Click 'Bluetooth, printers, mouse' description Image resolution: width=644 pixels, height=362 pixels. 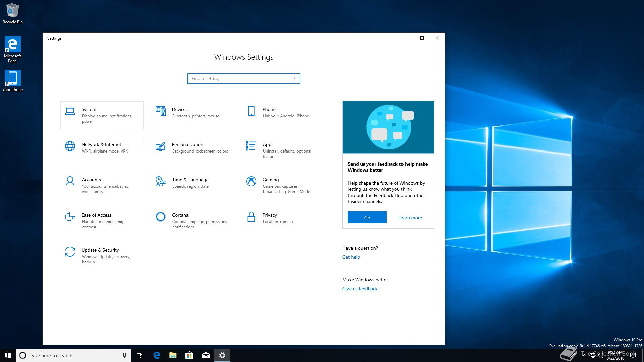coord(196,116)
